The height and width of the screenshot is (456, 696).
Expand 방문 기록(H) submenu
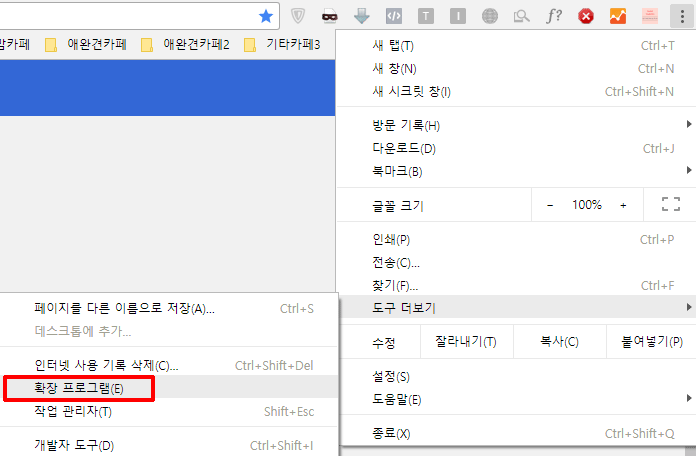click(516, 126)
